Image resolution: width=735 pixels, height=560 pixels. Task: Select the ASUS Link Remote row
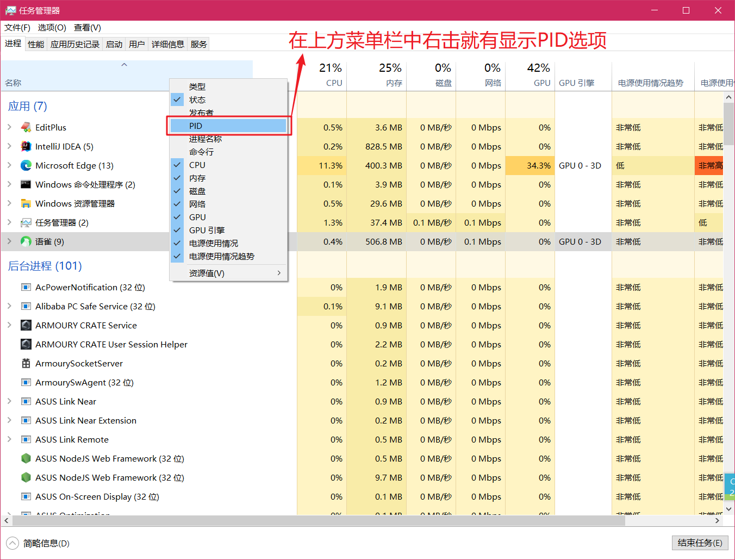362,439
